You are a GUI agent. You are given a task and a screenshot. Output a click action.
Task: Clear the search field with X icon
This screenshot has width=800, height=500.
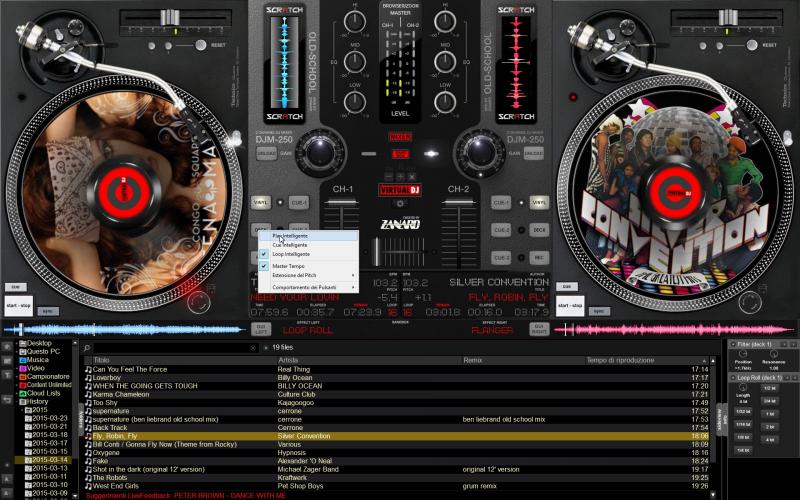click(253, 348)
